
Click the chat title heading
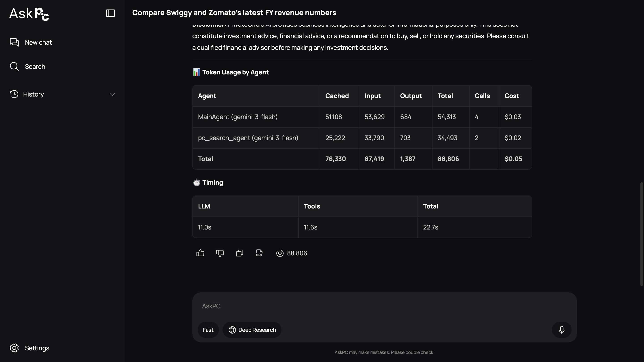(x=234, y=13)
